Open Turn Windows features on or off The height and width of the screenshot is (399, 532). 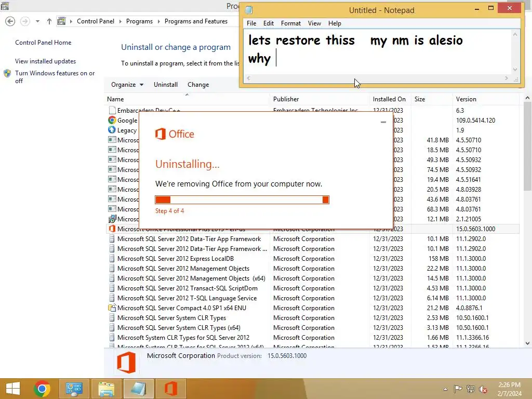(x=55, y=77)
